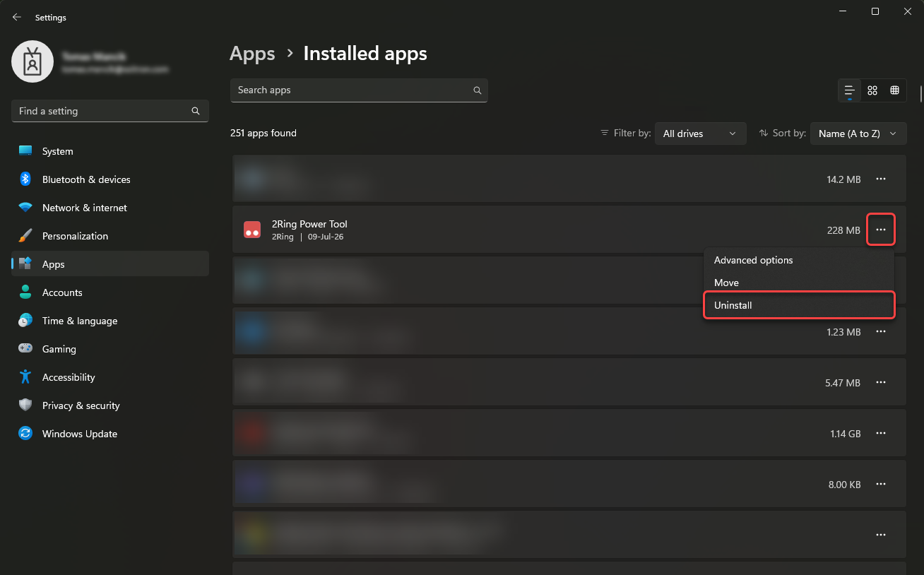Image resolution: width=924 pixels, height=575 pixels.
Task: Open Accounts settings
Action: [x=110, y=292]
